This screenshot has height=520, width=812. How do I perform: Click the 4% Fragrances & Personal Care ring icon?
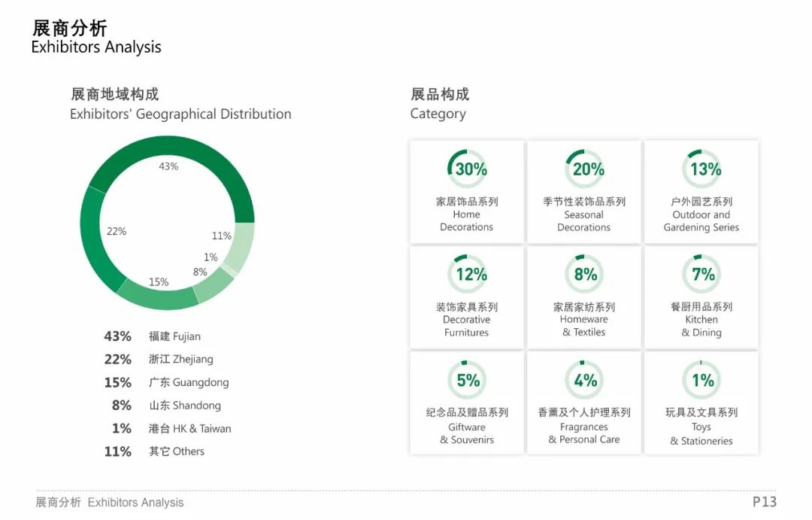click(x=584, y=380)
